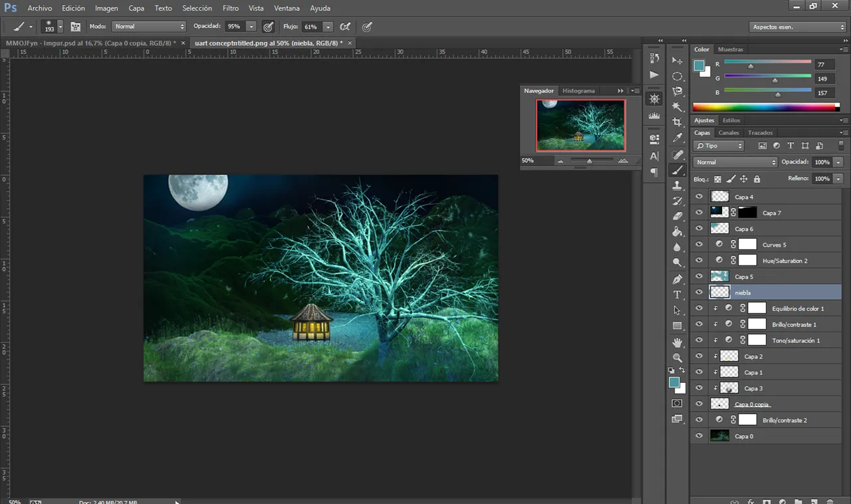The width and height of the screenshot is (851, 504).
Task: Select the Clone Stamp tool
Action: click(x=677, y=186)
